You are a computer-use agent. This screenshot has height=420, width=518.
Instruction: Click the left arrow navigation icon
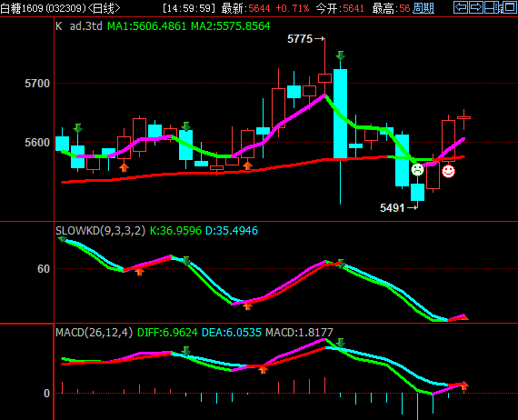click(461, 7)
